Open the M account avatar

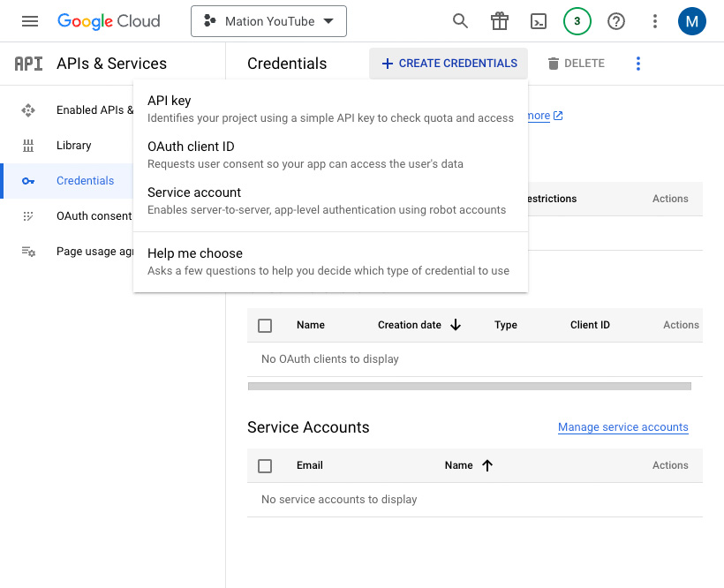click(x=691, y=21)
